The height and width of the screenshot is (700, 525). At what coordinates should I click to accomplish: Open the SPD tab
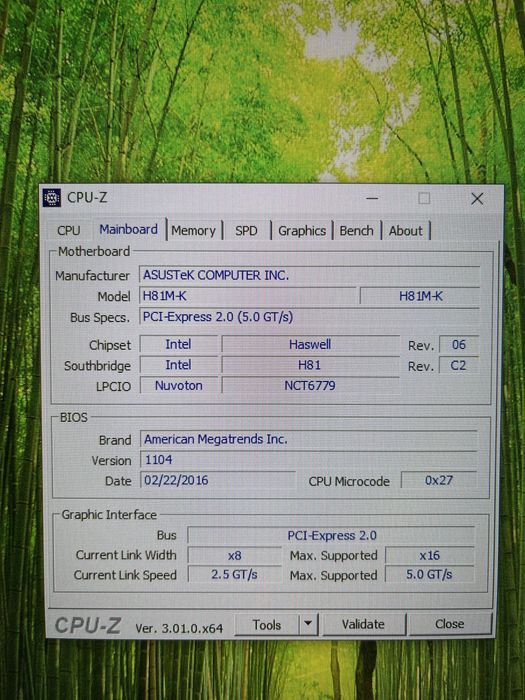(246, 231)
